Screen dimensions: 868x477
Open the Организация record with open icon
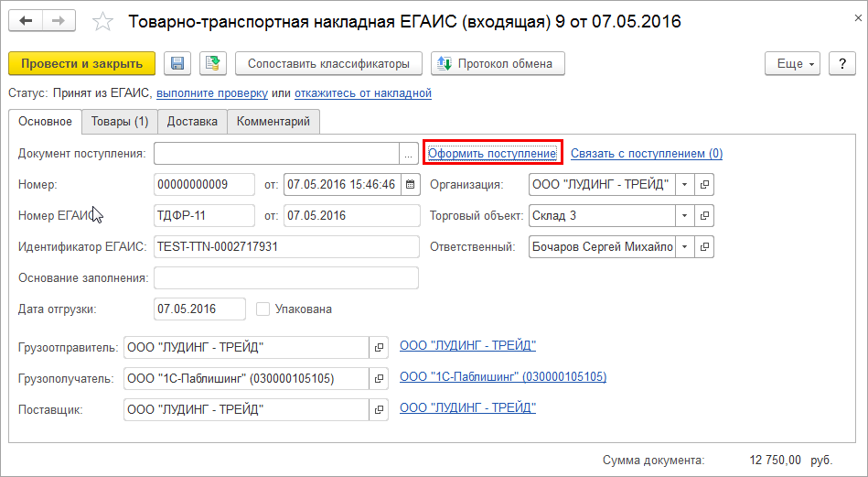point(704,185)
